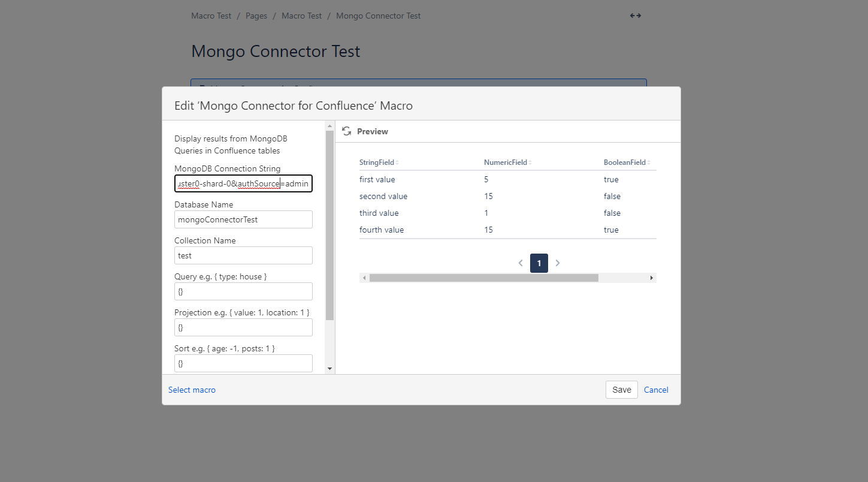Sort by BooleanField column

point(627,162)
